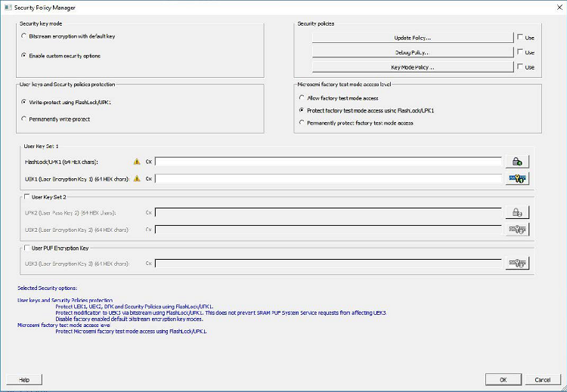Tick Use checkbox next to Update Policy
The height and width of the screenshot is (392, 567).
[x=520, y=37]
